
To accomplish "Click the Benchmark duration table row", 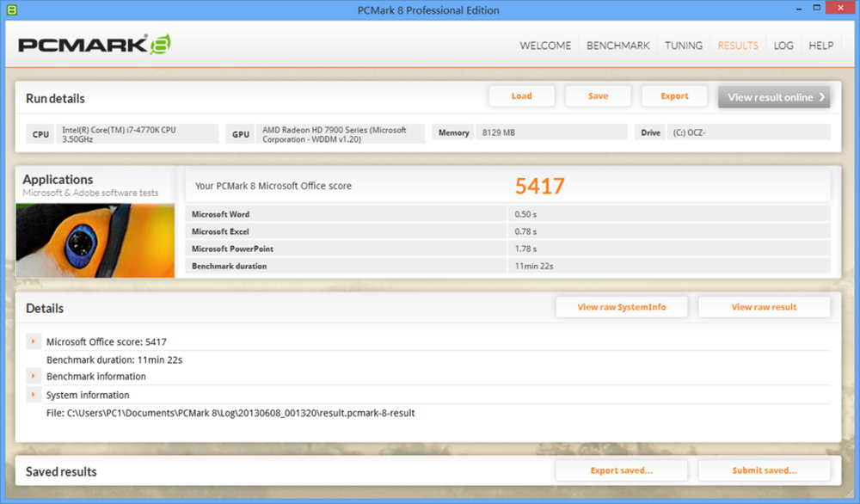I will pyautogui.click(x=508, y=266).
